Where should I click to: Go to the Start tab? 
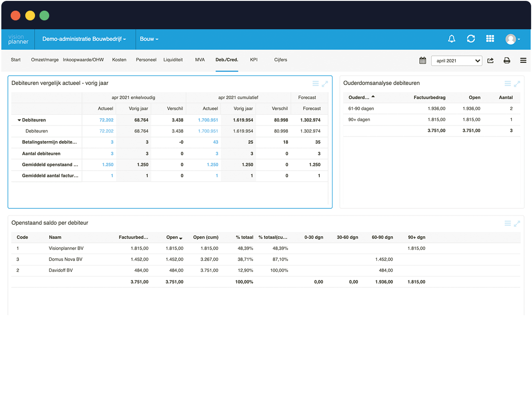16,60
